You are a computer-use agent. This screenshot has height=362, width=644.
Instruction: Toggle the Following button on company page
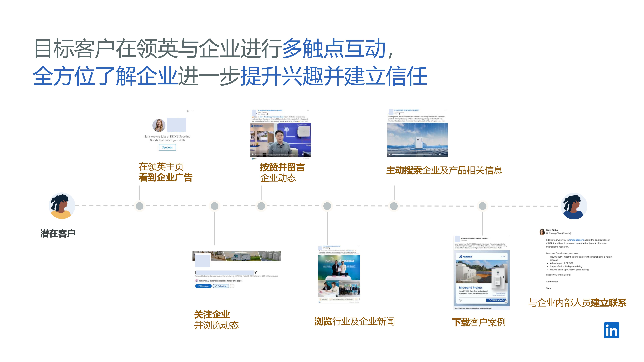(221, 286)
